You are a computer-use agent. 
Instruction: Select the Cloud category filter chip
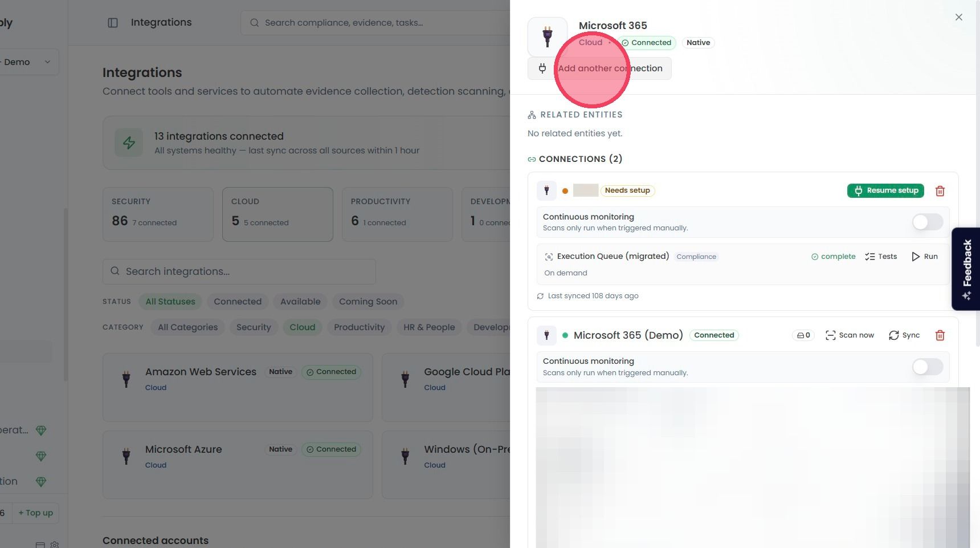pos(302,327)
